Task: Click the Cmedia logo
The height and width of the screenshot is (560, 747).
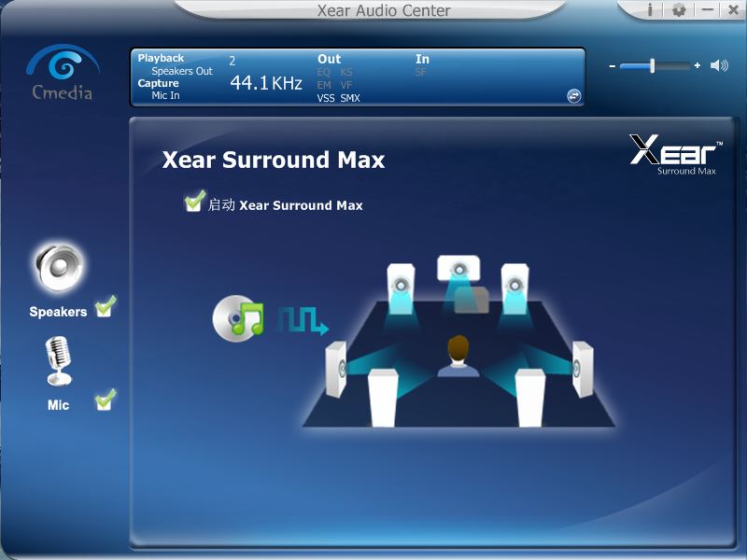Action: 63,73
